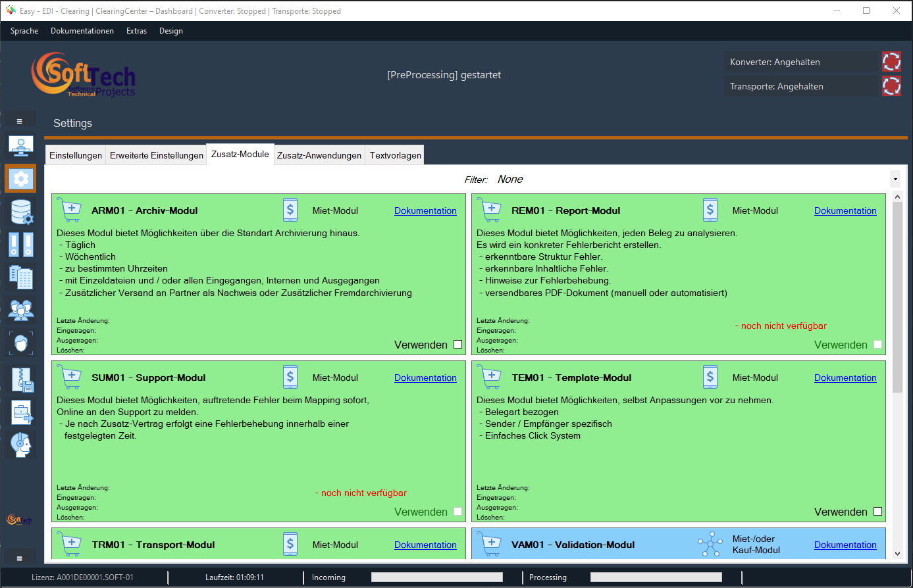This screenshot has height=588, width=913.
Task: Enable Verwenden checkbox for TEM01 Template-Modul
Action: pos(877,512)
